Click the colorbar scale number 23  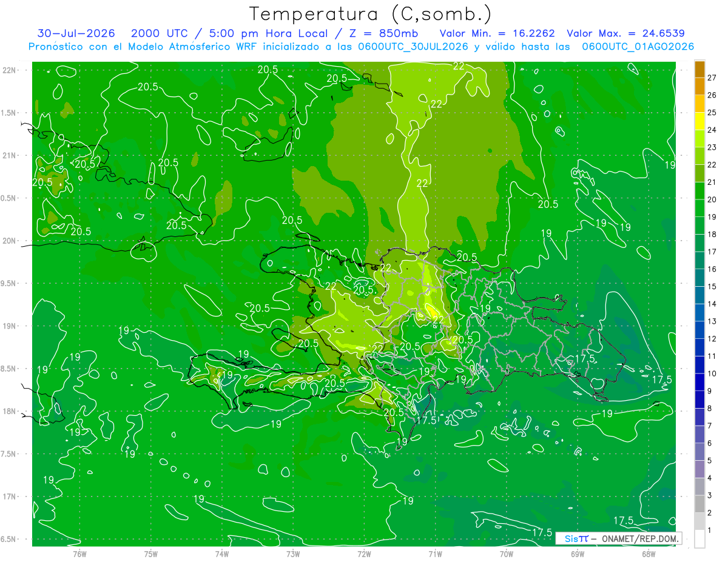[712, 147]
